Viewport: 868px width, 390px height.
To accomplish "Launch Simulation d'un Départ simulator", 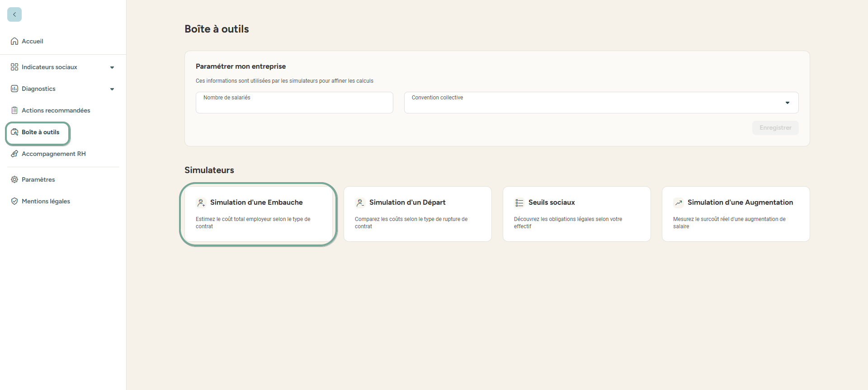I will click(417, 214).
